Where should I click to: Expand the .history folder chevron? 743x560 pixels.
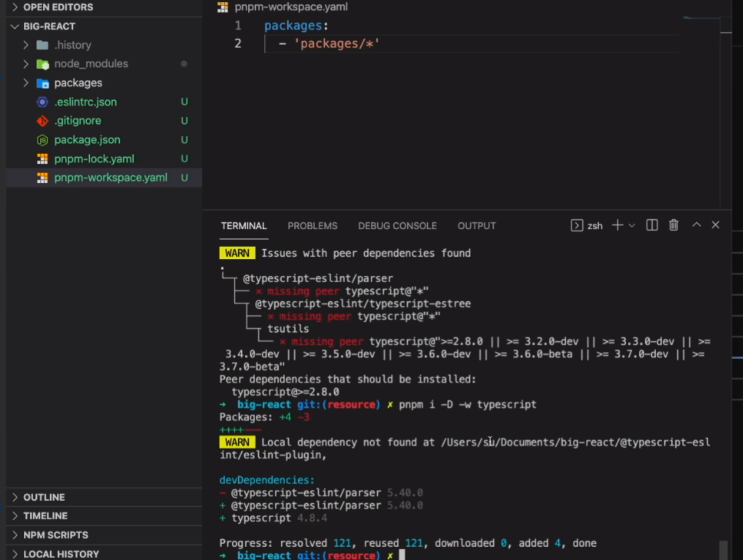click(26, 45)
